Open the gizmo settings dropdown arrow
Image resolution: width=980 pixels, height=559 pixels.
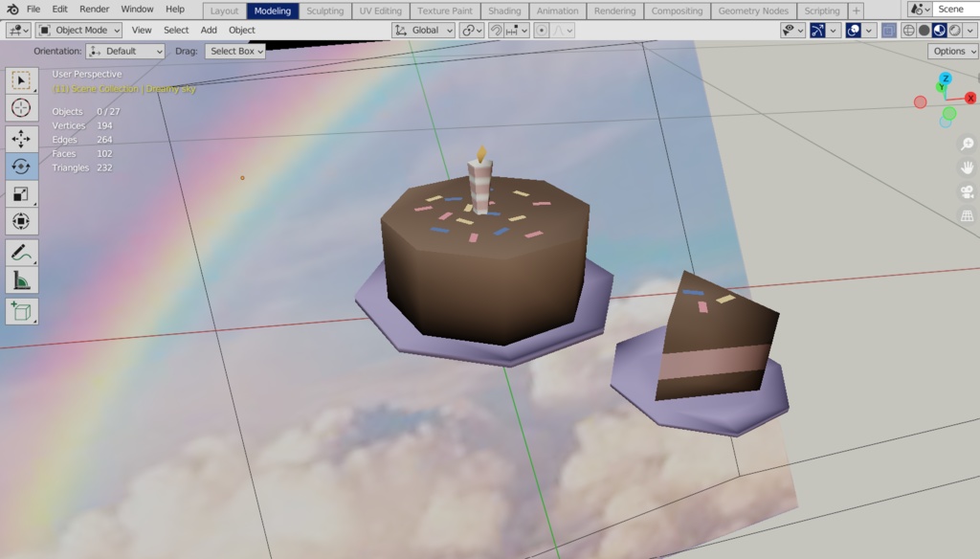click(834, 30)
